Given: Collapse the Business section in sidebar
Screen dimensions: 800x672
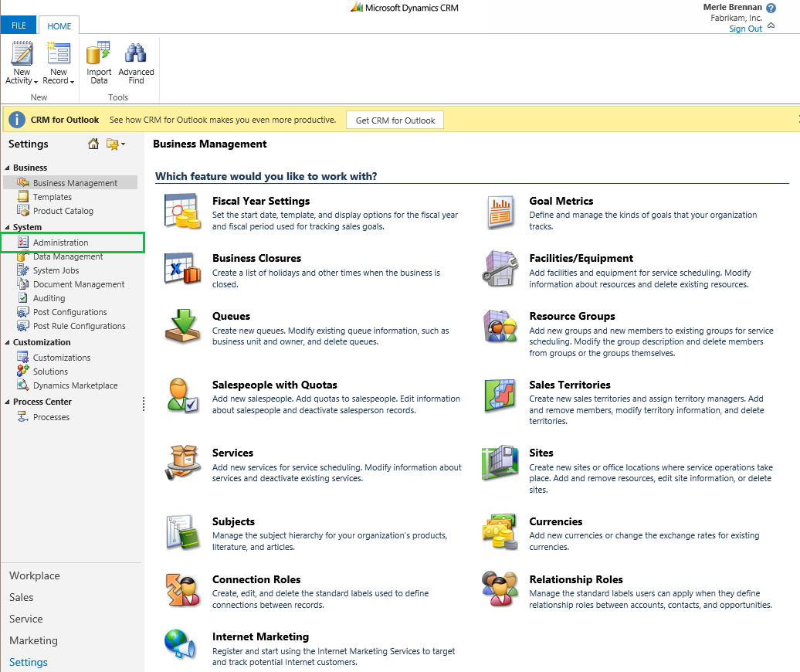Looking at the screenshot, I should (8, 168).
